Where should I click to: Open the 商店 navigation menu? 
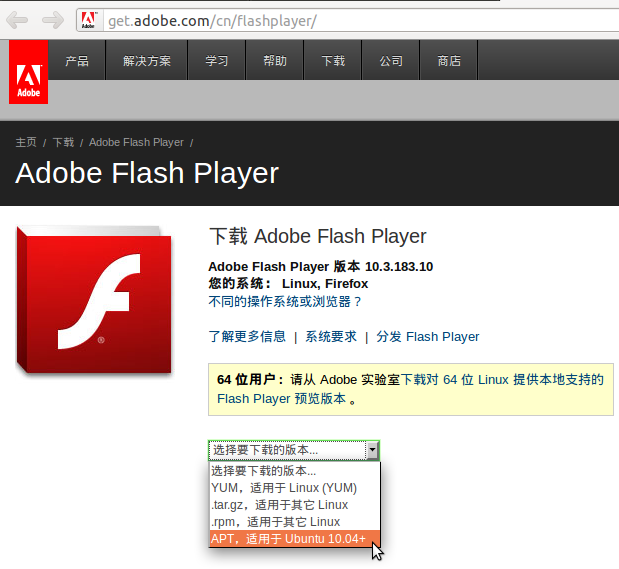(449, 60)
